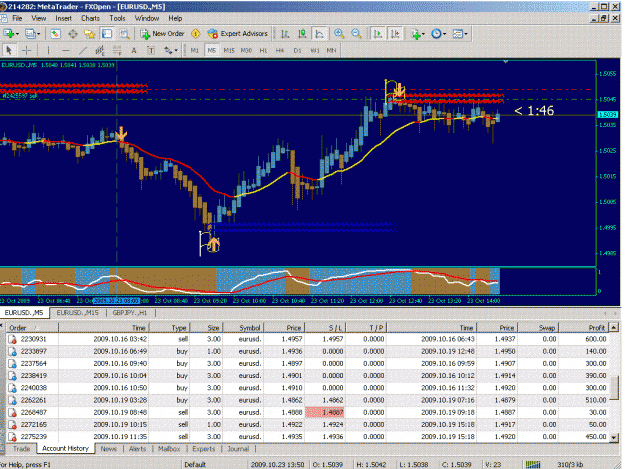Expand the Templates dropdown arrow
Image resolution: width=625 pixels, height=469 pixels.
click(466, 34)
